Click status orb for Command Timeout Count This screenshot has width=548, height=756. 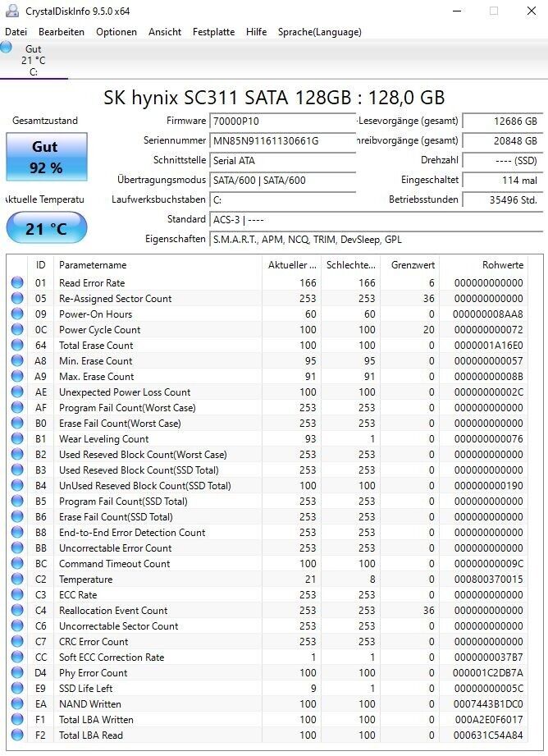click(x=17, y=563)
